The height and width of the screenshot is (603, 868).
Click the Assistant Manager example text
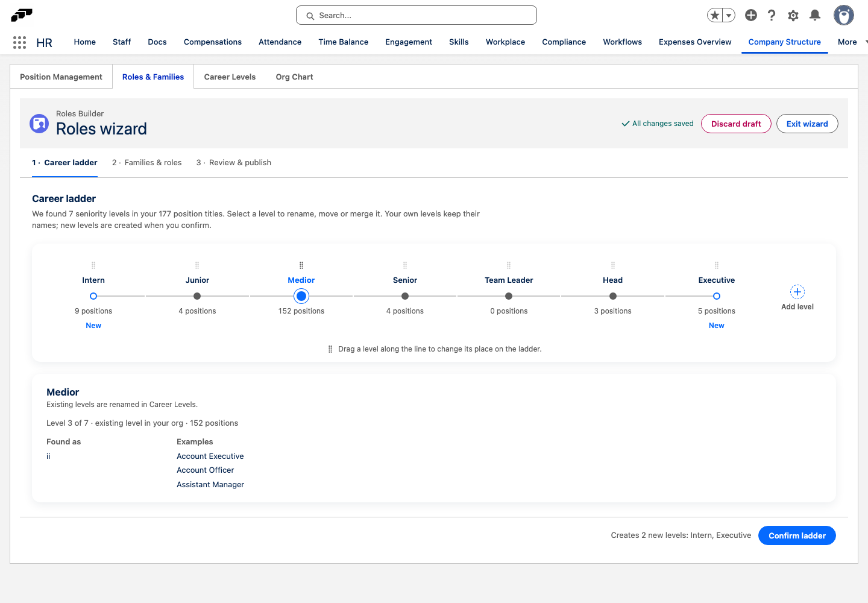tap(210, 485)
